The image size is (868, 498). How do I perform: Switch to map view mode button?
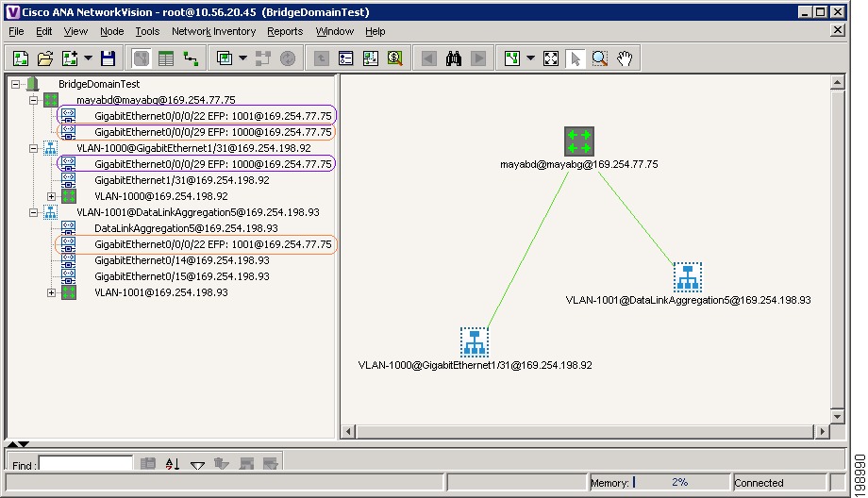[142, 58]
